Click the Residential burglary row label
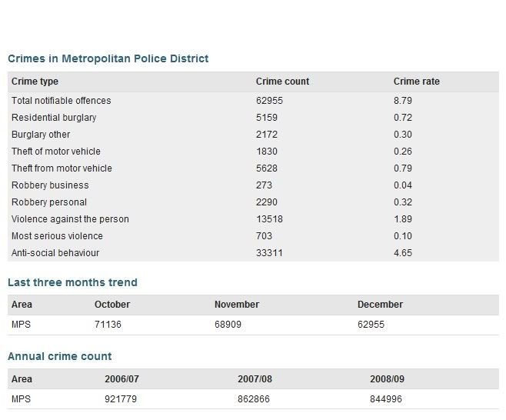Screen dimensions: 506x420 pos(54,118)
